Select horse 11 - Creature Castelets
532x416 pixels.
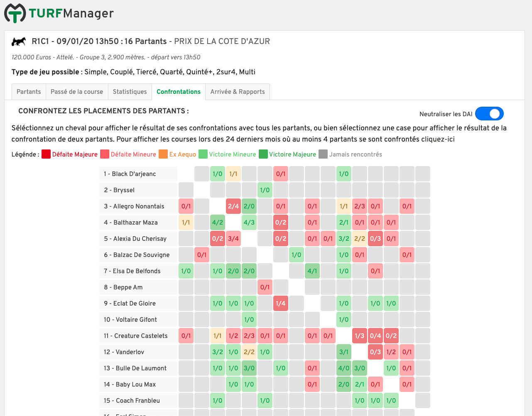tap(138, 336)
